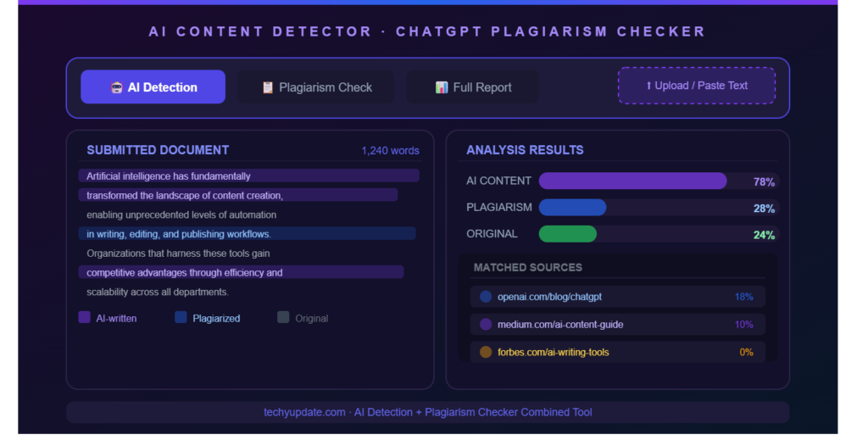Image resolution: width=868 pixels, height=446 pixels.
Task: Click the SUBMITTED DOCUMENT heading
Action: pyautogui.click(x=158, y=150)
